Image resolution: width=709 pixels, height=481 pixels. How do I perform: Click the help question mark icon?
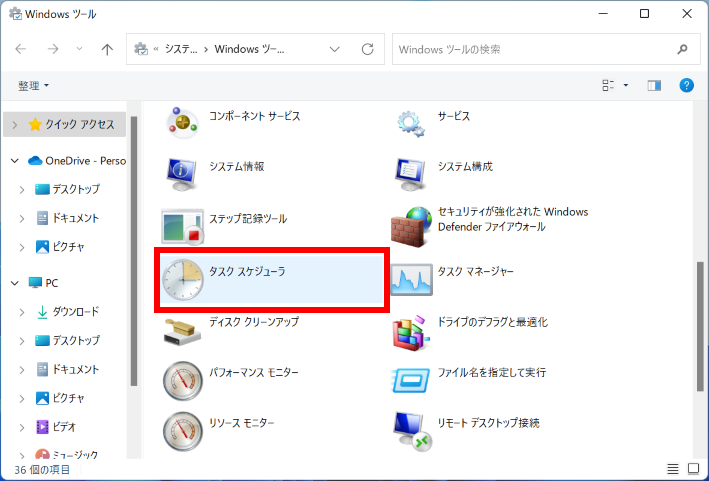point(686,85)
